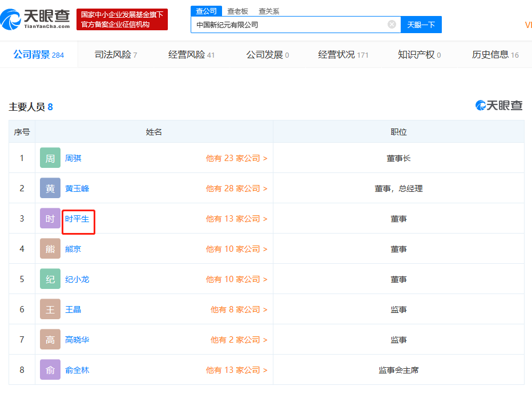Click the 纪 avatar icon for 纪小龙
The image size is (532, 394).
pos(50,279)
